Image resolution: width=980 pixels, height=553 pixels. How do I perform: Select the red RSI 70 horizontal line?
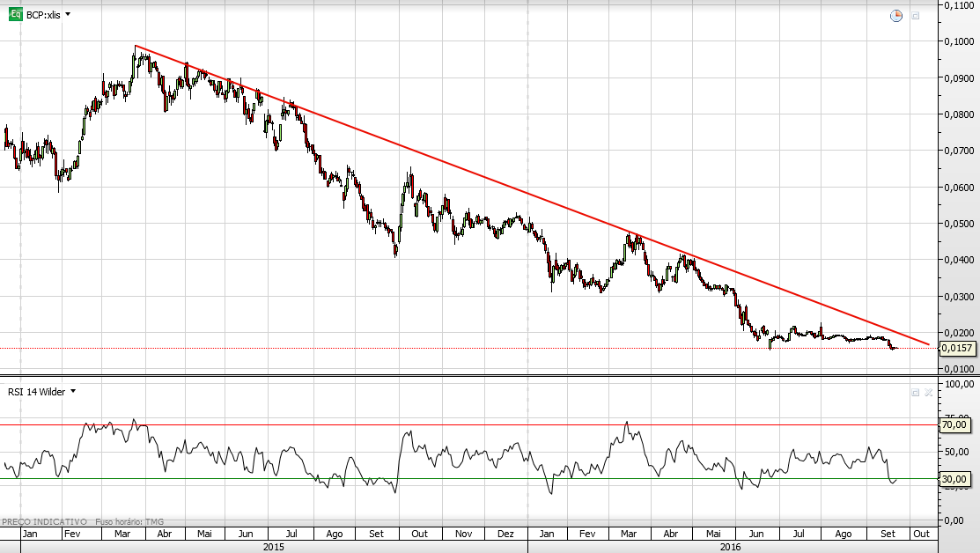pyautogui.click(x=468, y=425)
